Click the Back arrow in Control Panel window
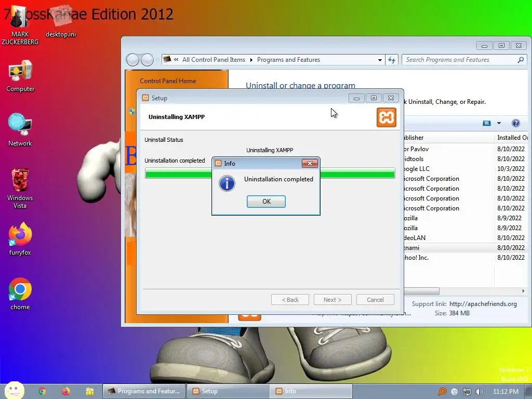Screen dimensions: 532x399 (x=132, y=60)
